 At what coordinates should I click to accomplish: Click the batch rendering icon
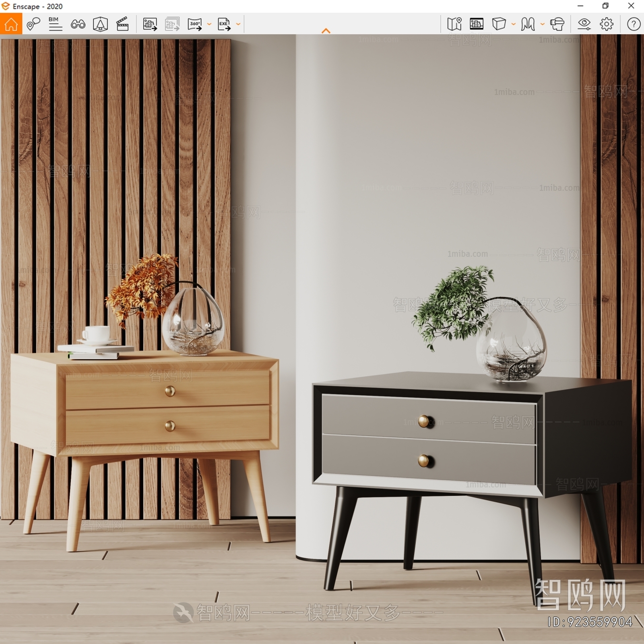tap(172, 24)
